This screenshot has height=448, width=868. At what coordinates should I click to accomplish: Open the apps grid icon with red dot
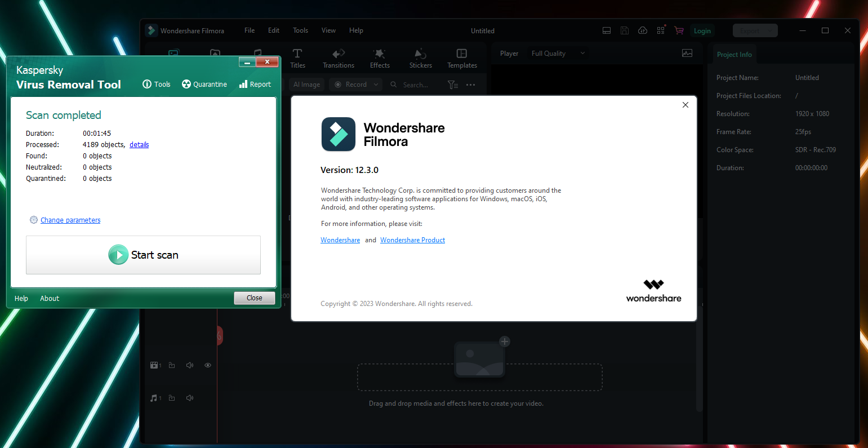coord(661,30)
